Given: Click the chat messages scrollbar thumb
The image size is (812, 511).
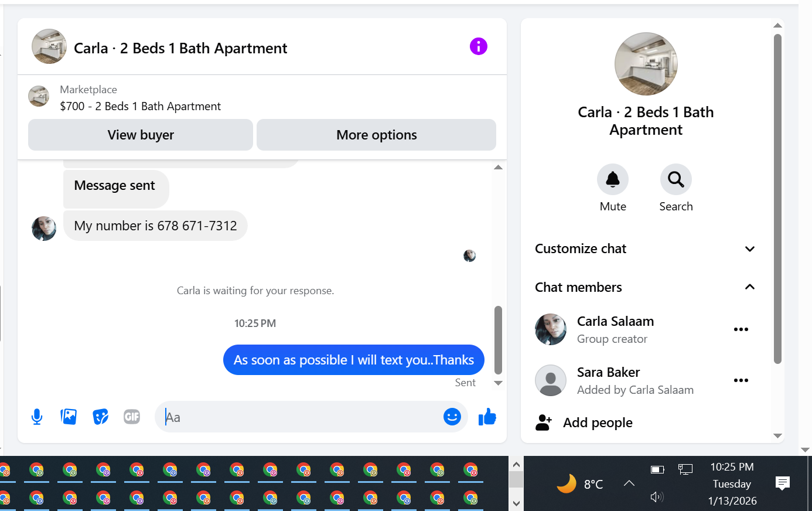Looking at the screenshot, I should [x=499, y=340].
